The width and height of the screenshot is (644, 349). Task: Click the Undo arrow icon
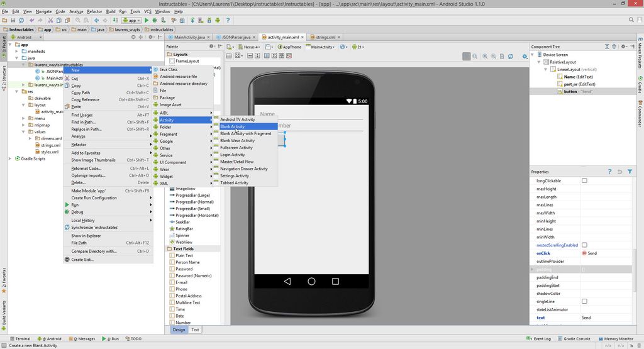pyautogui.click(x=31, y=20)
